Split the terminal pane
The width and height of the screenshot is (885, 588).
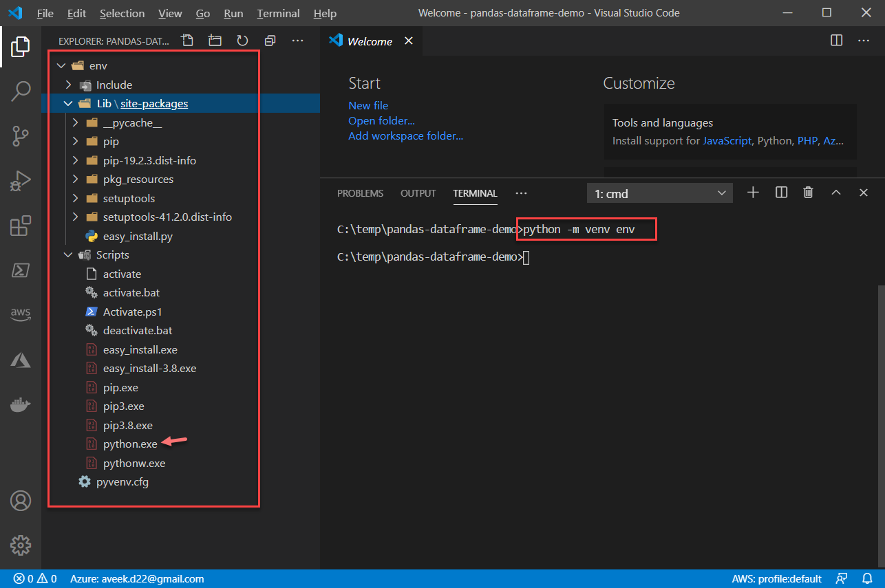(x=780, y=193)
